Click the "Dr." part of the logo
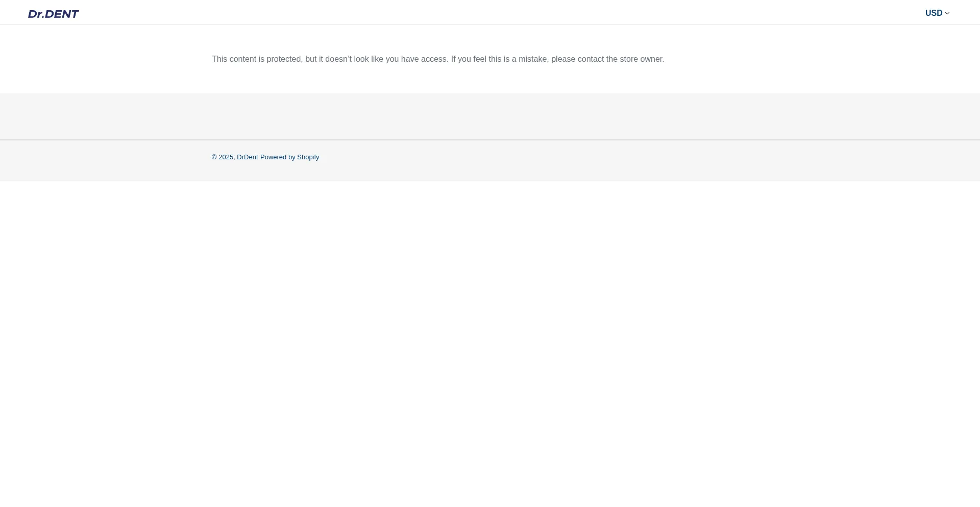 pos(36,14)
